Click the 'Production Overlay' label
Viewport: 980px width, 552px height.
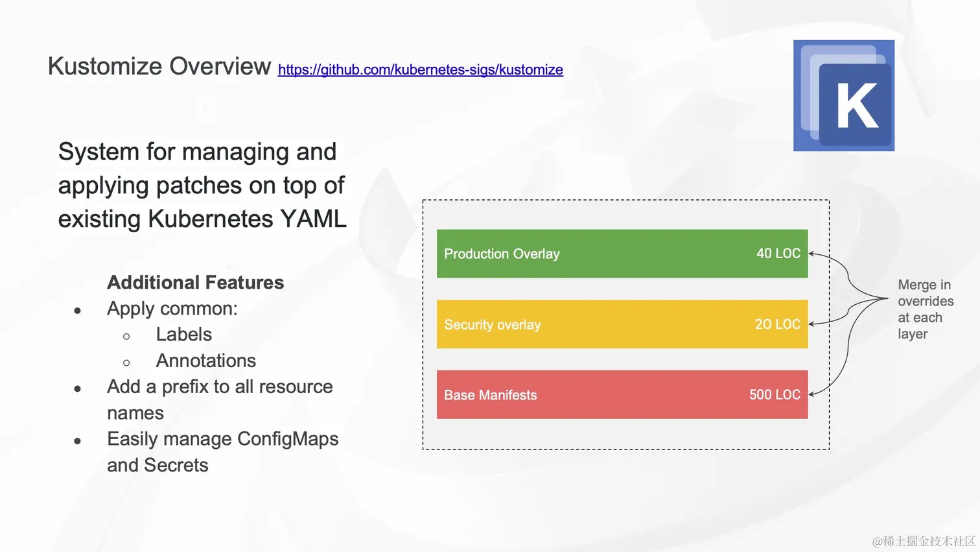502,254
